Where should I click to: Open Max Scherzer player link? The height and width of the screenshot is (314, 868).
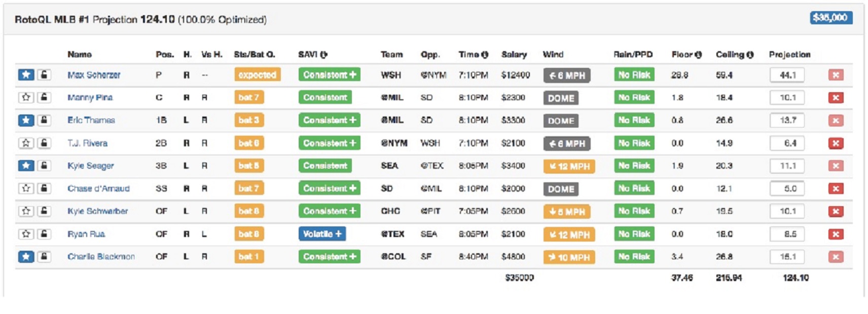[94, 75]
